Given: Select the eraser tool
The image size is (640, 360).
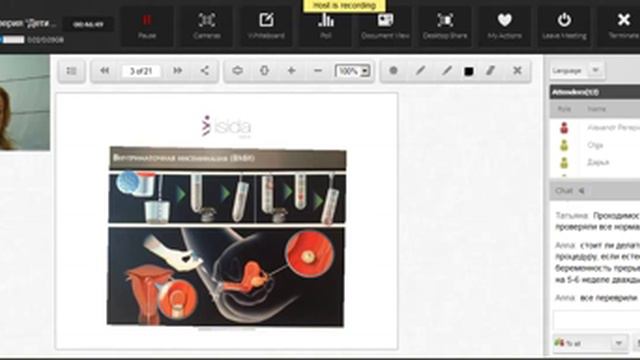Looking at the screenshot, I should pyautogui.click(x=491, y=71).
